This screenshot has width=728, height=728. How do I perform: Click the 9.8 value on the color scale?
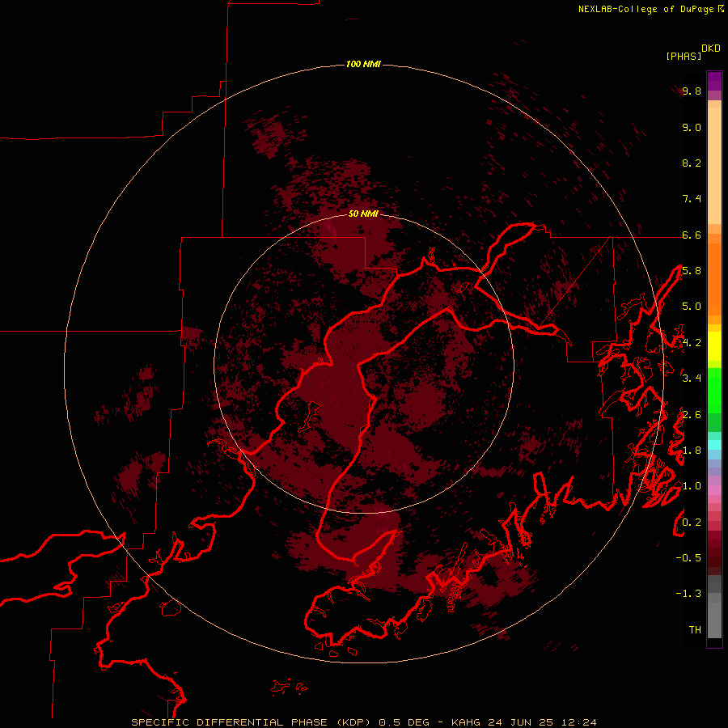pyautogui.click(x=692, y=91)
